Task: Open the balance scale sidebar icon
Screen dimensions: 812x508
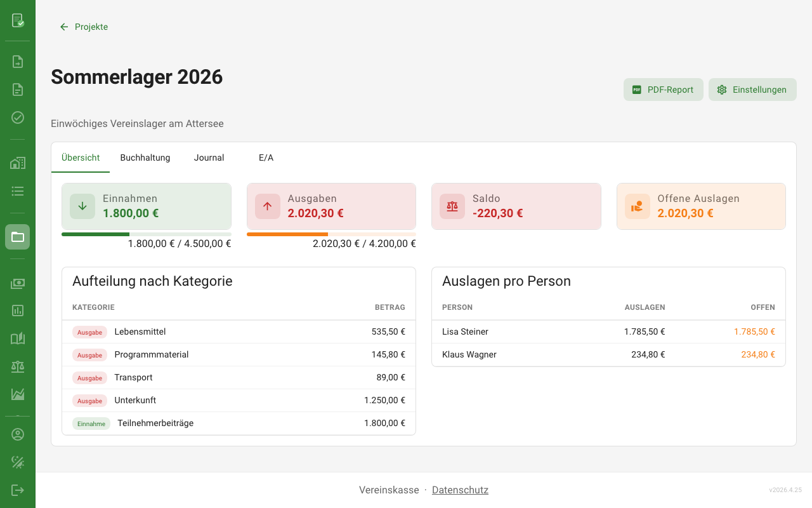Action: [x=18, y=366]
